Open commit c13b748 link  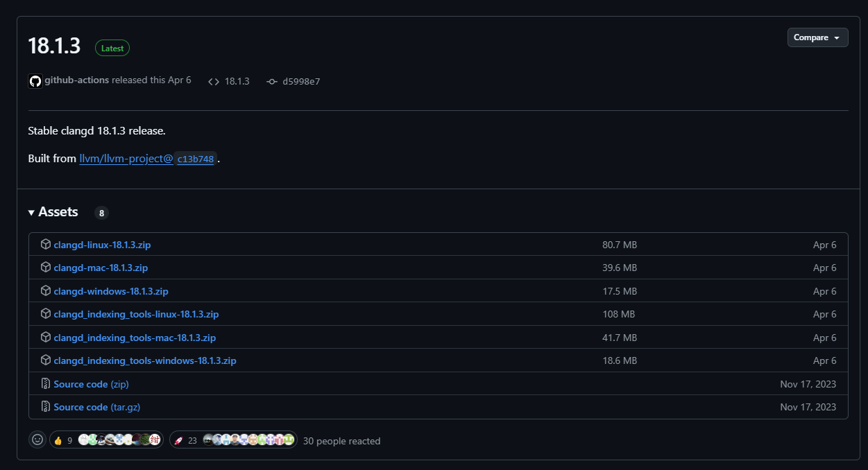click(196, 159)
